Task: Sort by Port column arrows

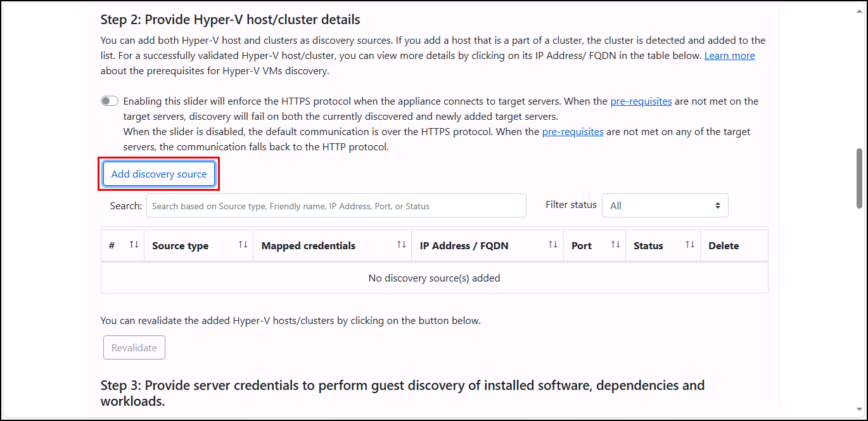Action: tap(615, 245)
